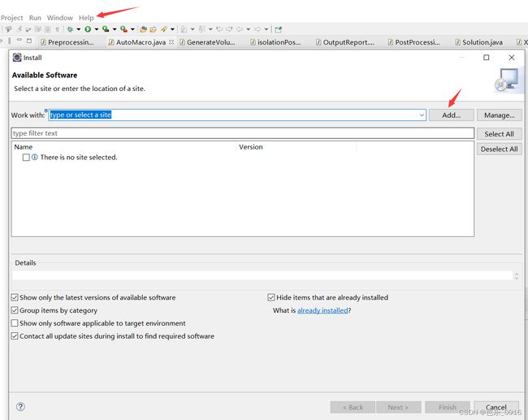Open the Run button dropdown arrow
Viewport: 528px width, 420px height.
[x=97, y=29]
